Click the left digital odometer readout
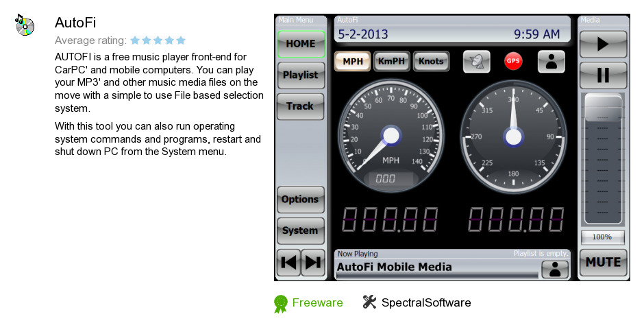644x334 pixels. (x=390, y=219)
